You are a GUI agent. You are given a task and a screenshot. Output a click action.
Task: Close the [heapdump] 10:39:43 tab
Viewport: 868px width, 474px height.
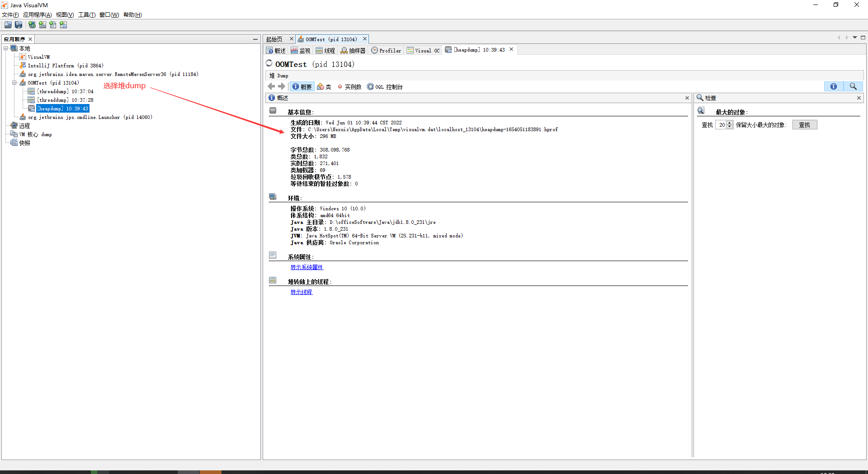(x=511, y=49)
